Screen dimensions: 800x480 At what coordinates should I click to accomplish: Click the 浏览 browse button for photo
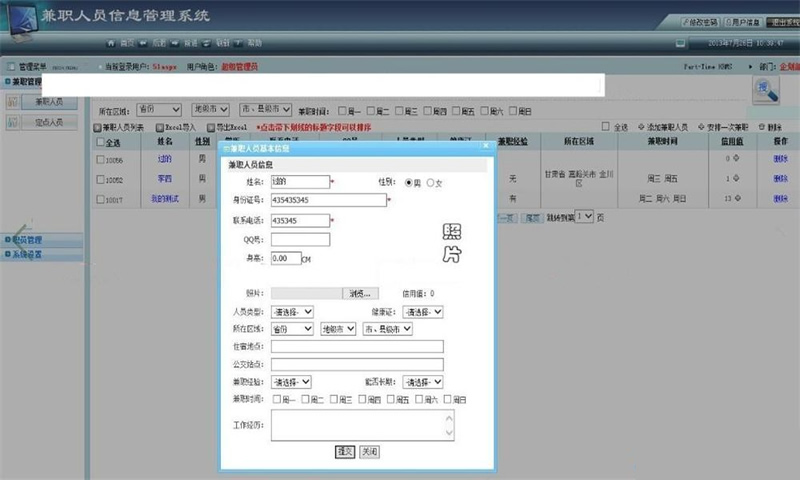(361, 294)
